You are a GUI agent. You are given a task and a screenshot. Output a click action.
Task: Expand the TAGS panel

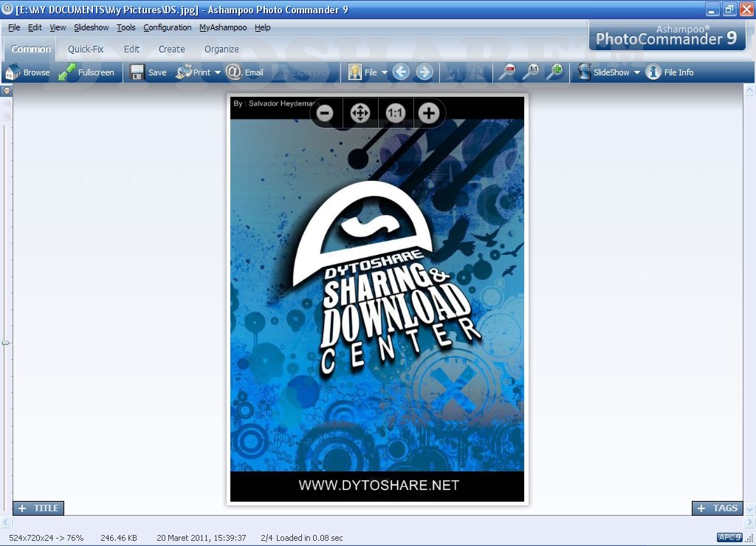coord(718,508)
